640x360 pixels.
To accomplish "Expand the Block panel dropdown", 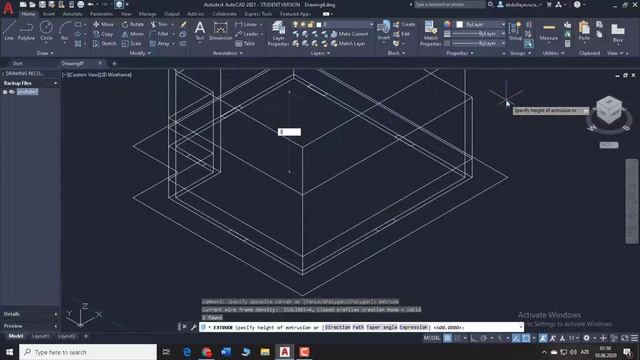I will [396, 53].
